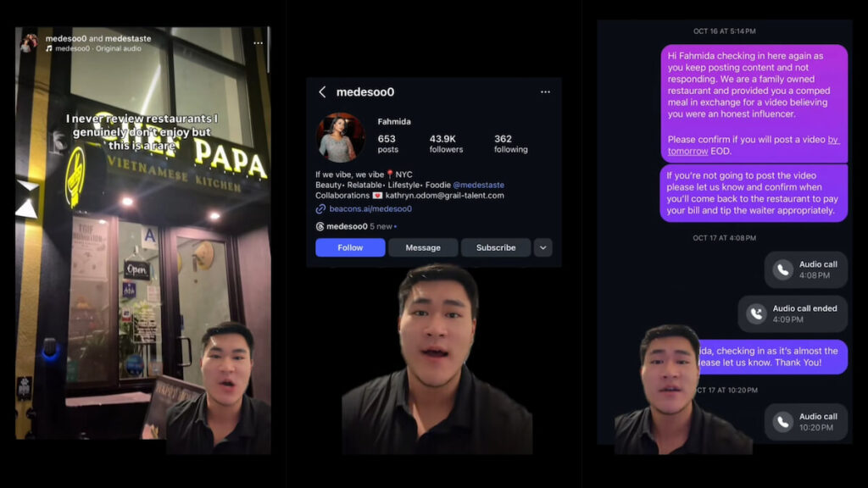Click the link icon beside beacons.ai
This screenshot has width=868, height=488.
point(320,208)
